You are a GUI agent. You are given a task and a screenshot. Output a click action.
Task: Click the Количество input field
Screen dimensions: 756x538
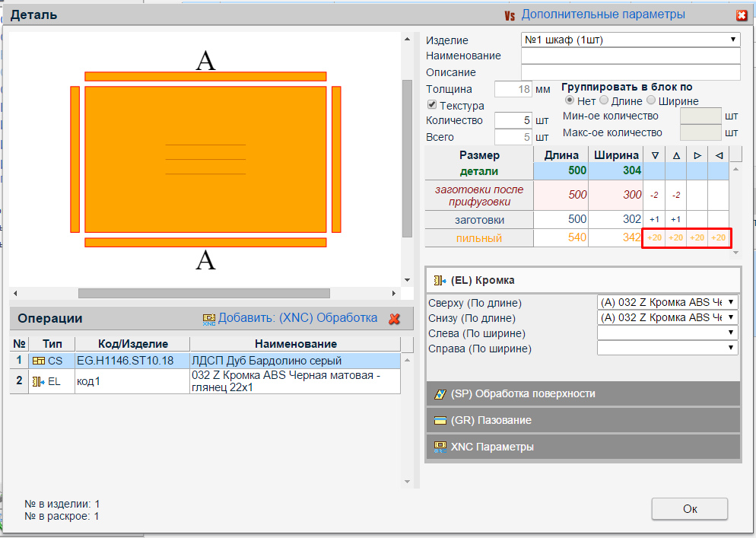pos(513,120)
